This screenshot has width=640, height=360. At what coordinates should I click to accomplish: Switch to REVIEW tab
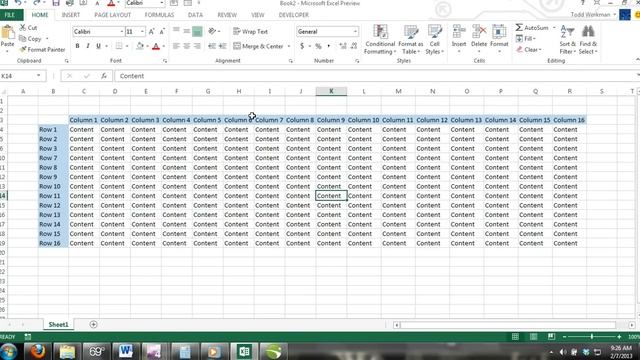pos(227,15)
